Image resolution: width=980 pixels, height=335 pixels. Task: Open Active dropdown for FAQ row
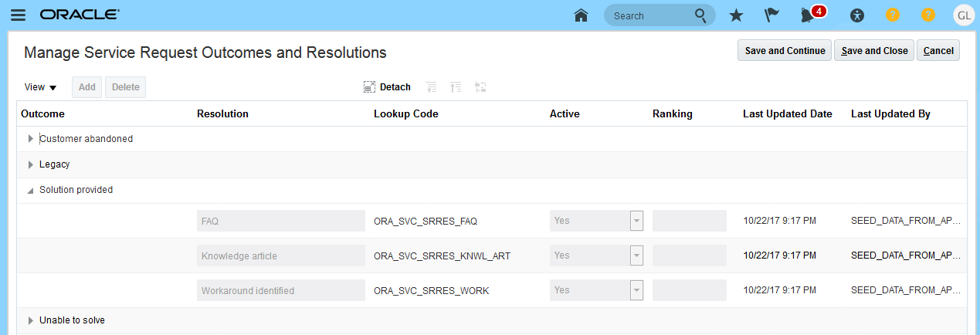coord(636,221)
